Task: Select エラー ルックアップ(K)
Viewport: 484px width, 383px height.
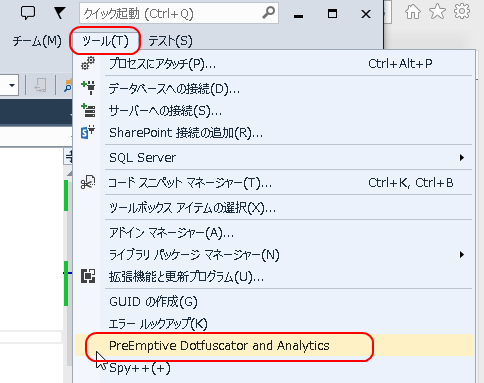Action: 274,324
